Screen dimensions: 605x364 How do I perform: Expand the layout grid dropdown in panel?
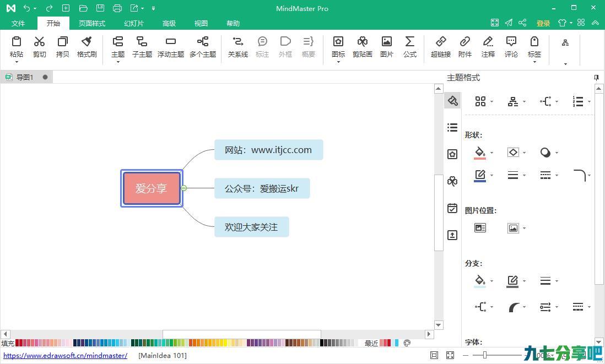pyautogui.click(x=491, y=102)
